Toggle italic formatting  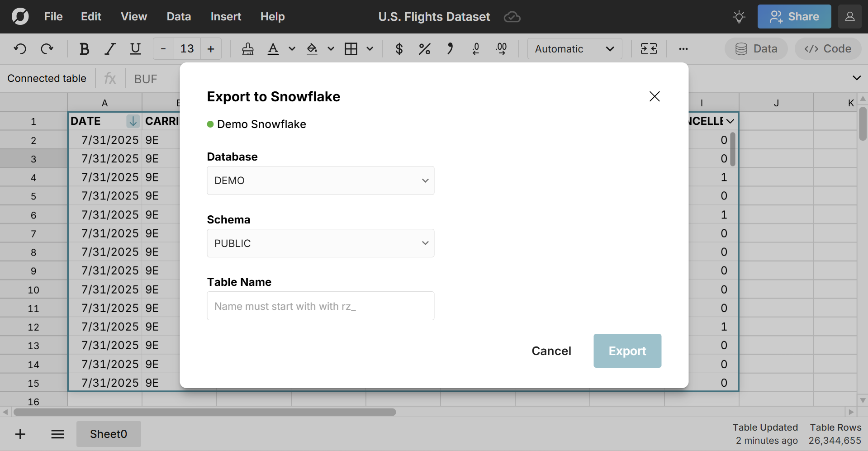109,49
